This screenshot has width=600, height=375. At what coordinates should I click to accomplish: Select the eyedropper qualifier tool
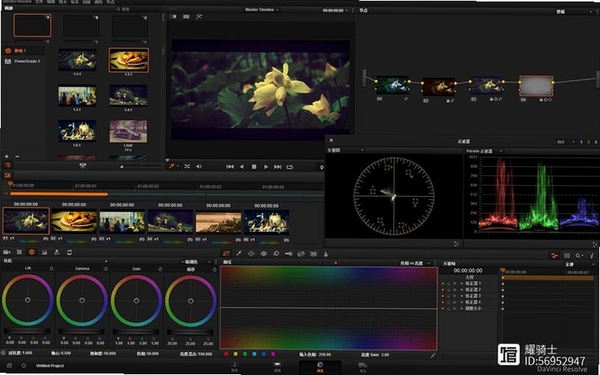click(x=239, y=253)
